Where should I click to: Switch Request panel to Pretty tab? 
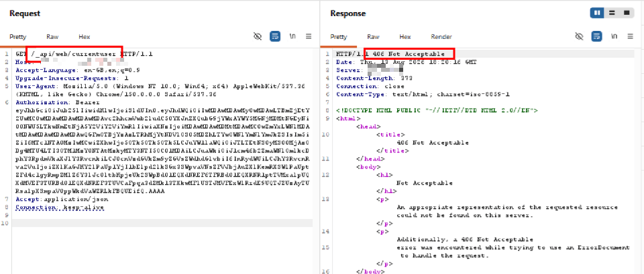pos(17,37)
